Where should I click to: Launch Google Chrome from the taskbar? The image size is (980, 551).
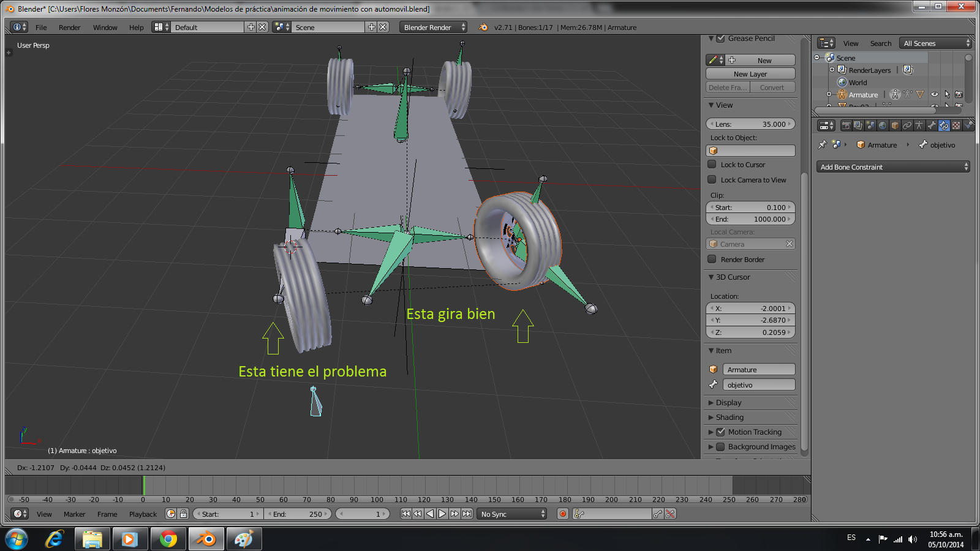(x=168, y=539)
